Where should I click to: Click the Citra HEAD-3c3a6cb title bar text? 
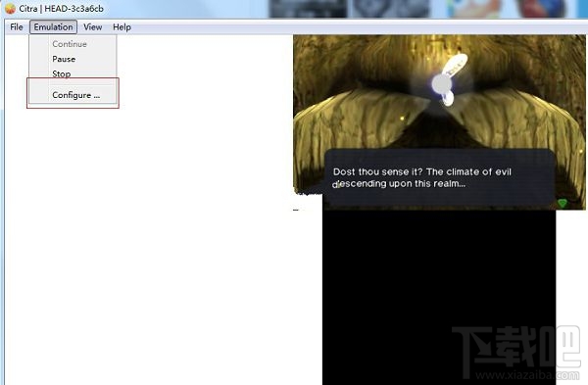click(x=61, y=8)
